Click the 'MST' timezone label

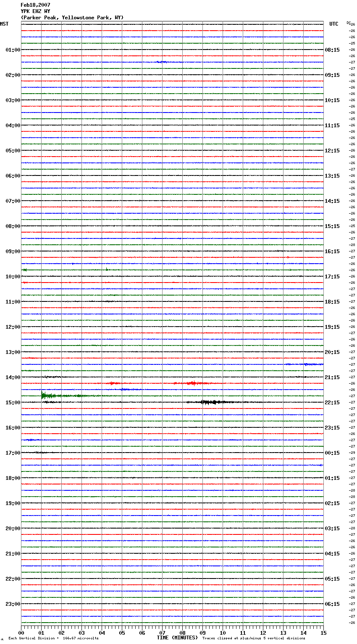pos(4,24)
